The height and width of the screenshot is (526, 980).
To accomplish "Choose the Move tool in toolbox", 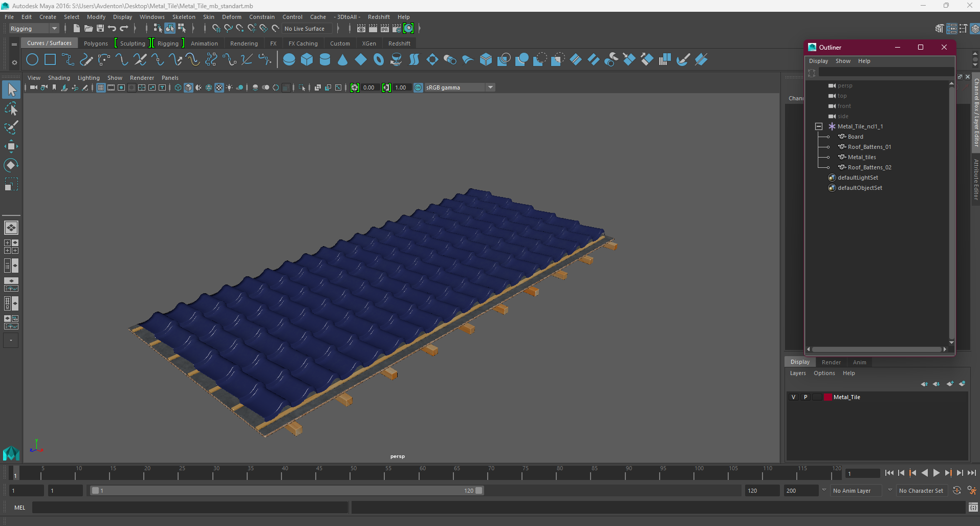I will tap(11, 146).
